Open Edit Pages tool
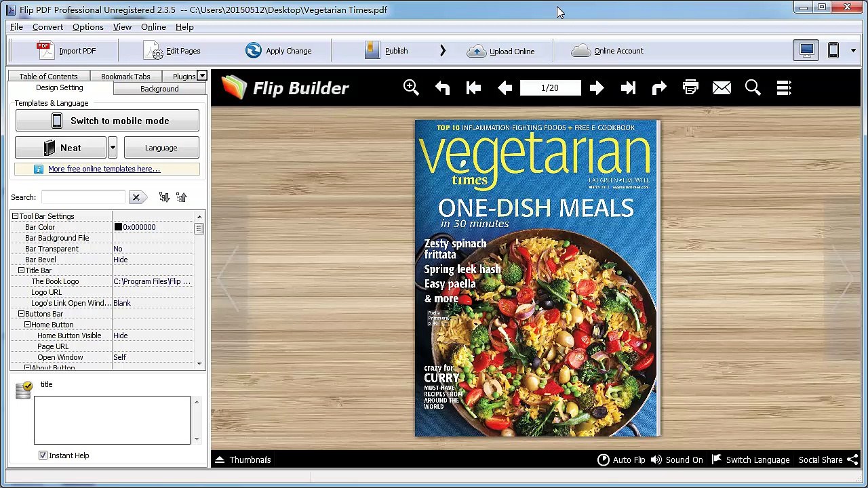This screenshot has height=488, width=868. pos(172,51)
